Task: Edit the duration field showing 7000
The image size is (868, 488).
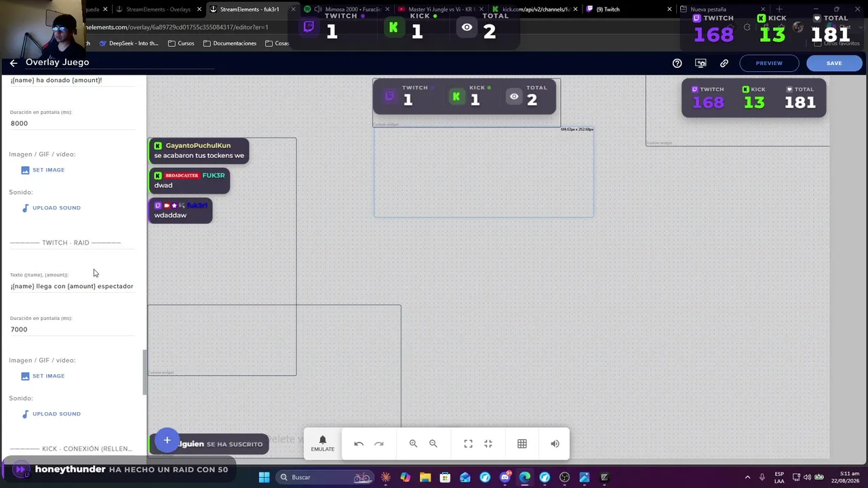Action: tap(72, 329)
